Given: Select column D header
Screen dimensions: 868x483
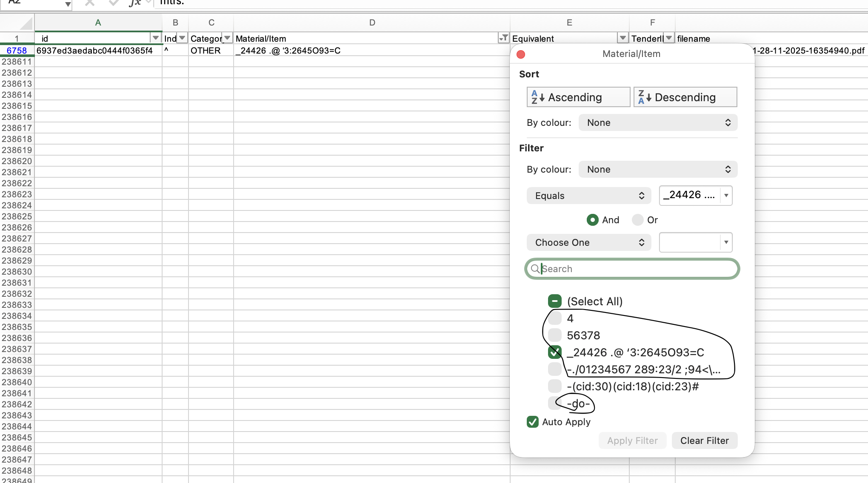Looking at the screenshot, I should click(372, 23).
